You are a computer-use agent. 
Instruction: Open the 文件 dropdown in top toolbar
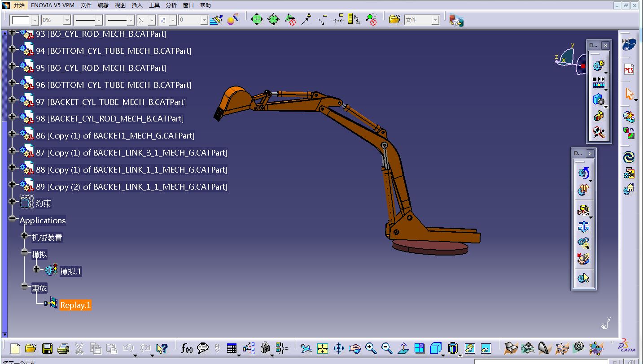point(435,20)
